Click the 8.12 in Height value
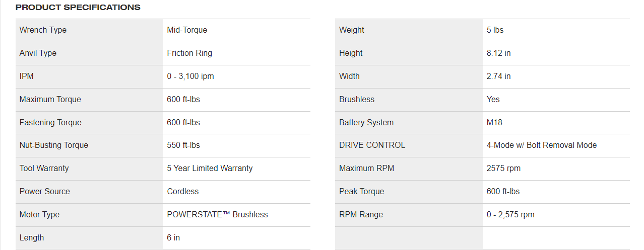Viewport: 644px width, 250px height. point(498,53)
